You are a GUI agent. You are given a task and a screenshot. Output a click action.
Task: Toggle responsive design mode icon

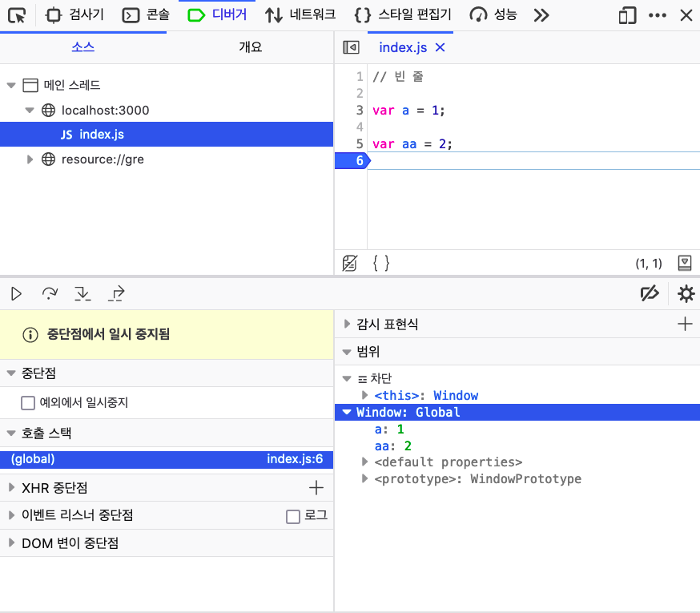tap(627, 16)
